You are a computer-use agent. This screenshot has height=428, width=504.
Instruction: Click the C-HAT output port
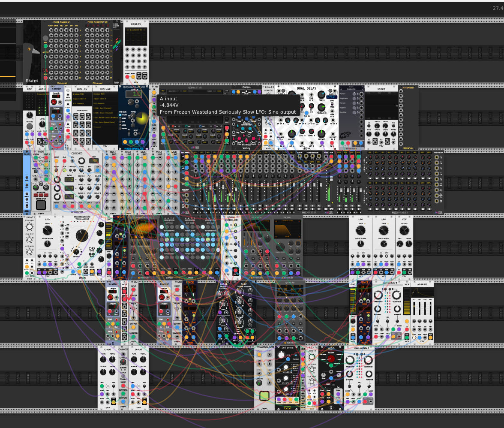pyautogui.click(x=114, y=401)
